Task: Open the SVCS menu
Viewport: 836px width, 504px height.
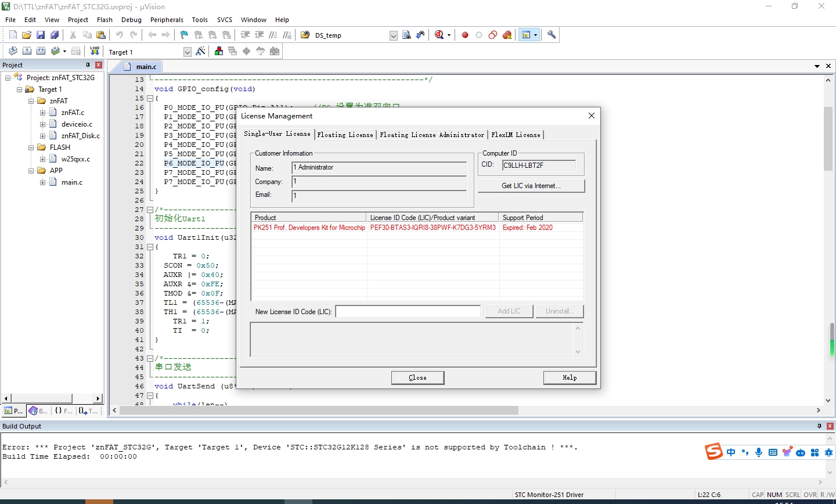Action: click(x=224, y=20)
